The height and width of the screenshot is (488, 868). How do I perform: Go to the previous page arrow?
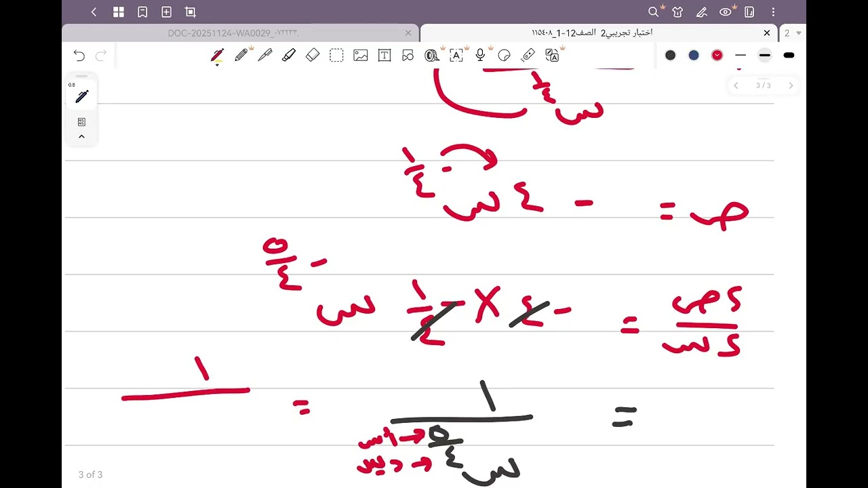pos(736,85)
